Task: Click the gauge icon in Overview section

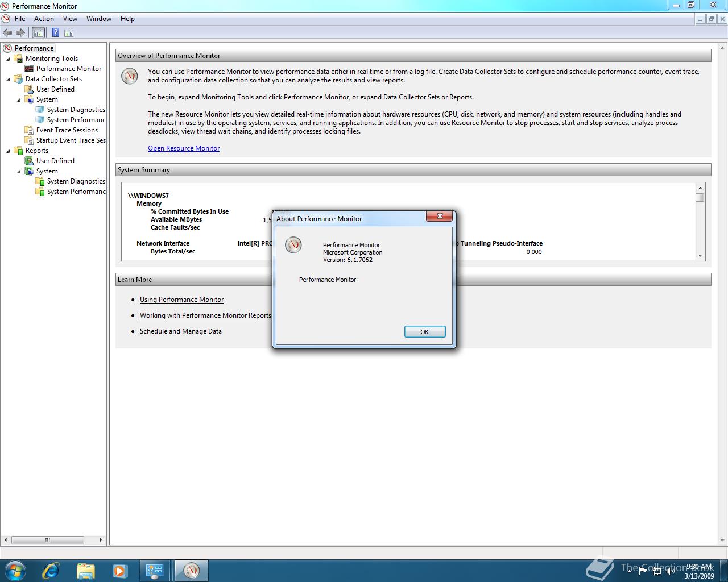Action: 130,76
